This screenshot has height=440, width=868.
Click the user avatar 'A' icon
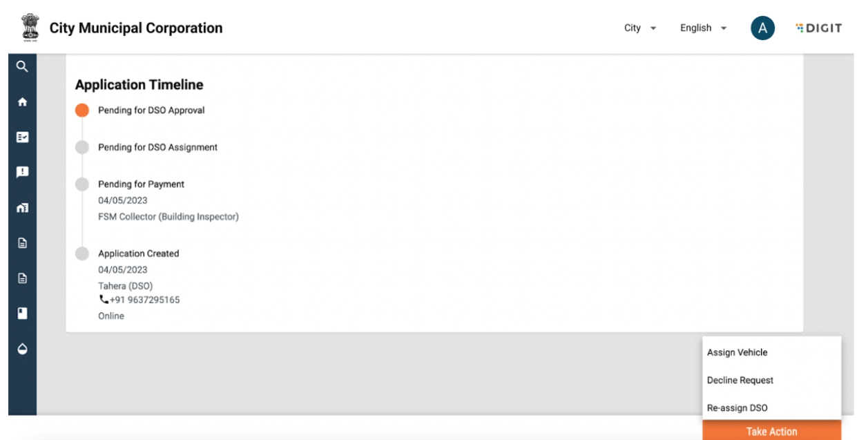coord(762,28)
